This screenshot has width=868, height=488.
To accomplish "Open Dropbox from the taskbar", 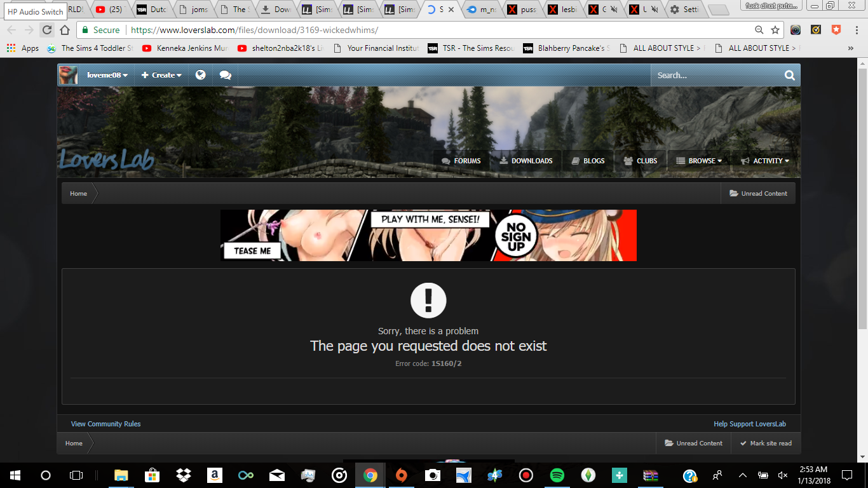I will point(184,475).
